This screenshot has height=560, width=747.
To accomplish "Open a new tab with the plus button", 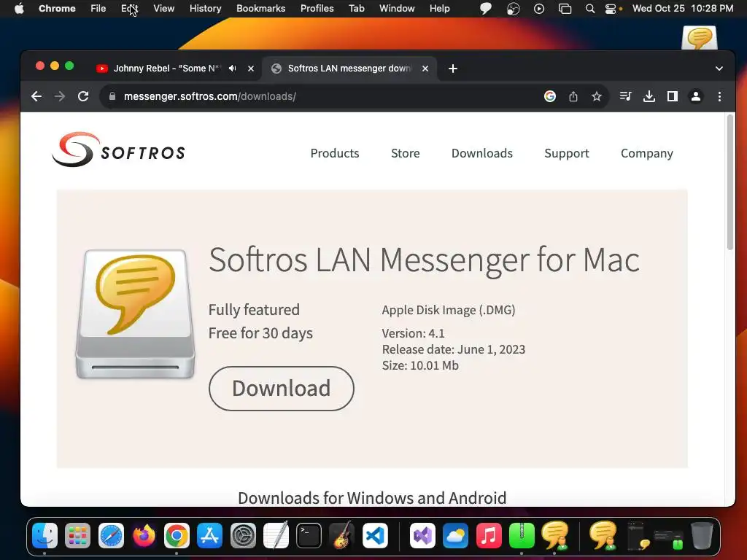I will tap(452, 69).
